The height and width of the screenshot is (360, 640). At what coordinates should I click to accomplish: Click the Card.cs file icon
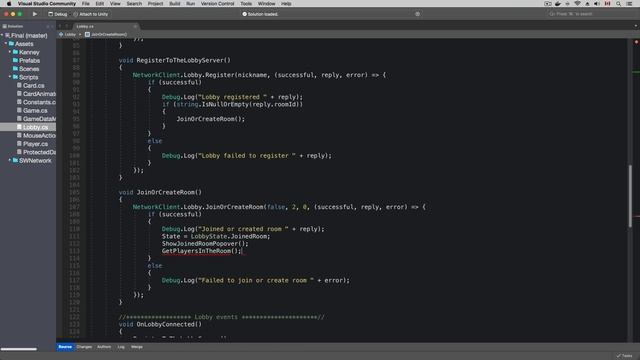pyautogui.click(x=19, y=86)
